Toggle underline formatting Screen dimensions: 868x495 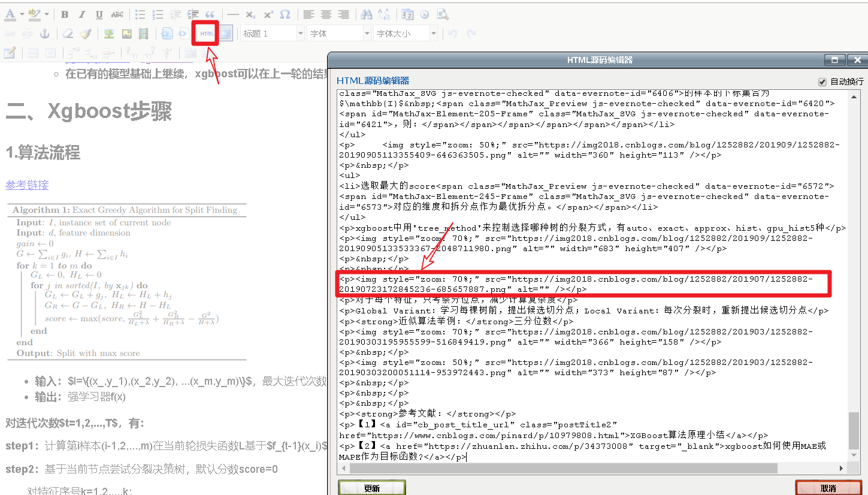[x=99, y=14]
